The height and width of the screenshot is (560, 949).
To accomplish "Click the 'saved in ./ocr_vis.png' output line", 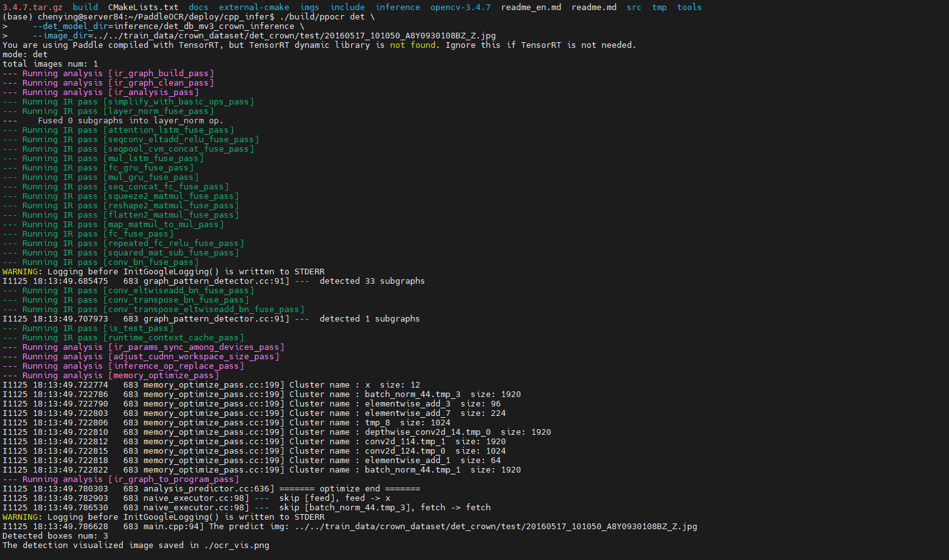I will [x=136, y=545].
